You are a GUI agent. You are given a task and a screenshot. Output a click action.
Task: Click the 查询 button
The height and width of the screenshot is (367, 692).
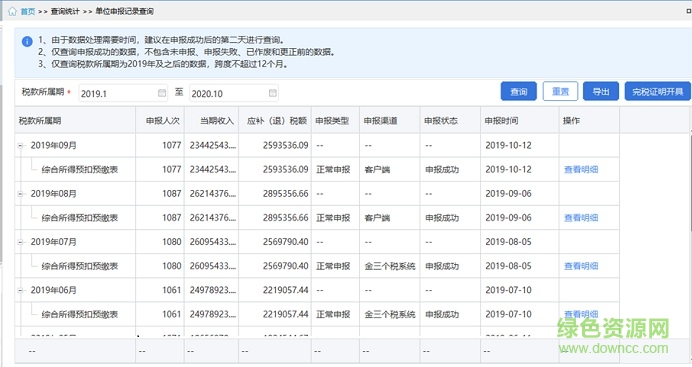[x=519, y=91]
